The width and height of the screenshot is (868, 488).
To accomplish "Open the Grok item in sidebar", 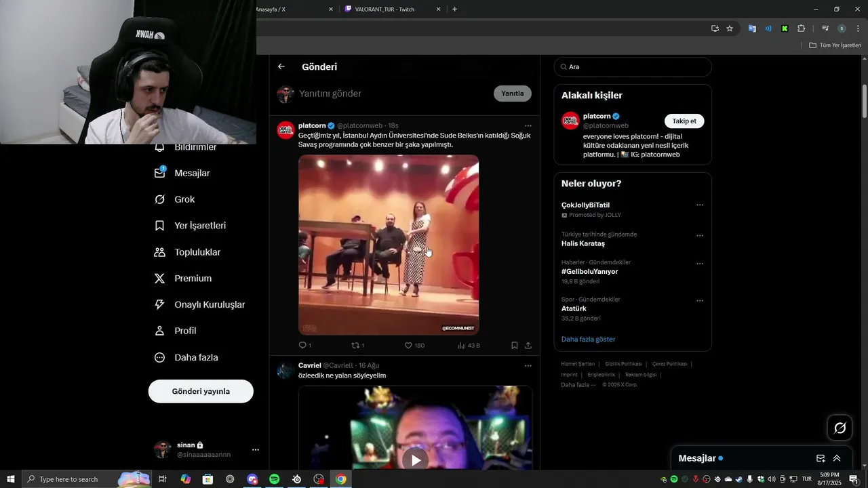I will [x=175, y=199].
